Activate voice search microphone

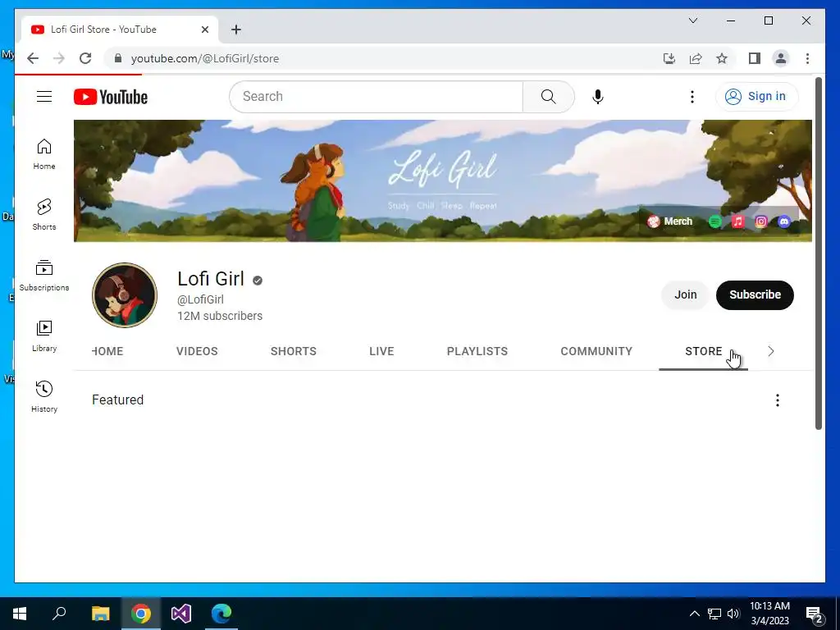pyautogui.click(x=598, y=97)
